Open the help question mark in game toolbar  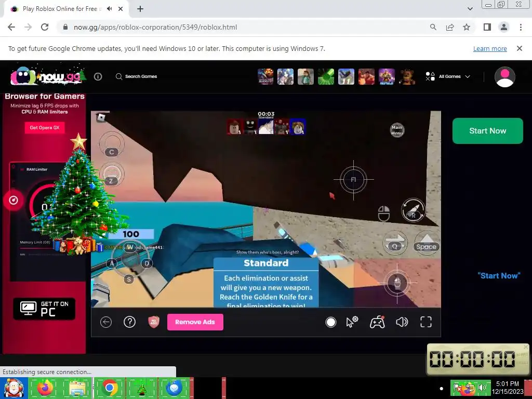[129, 322]
